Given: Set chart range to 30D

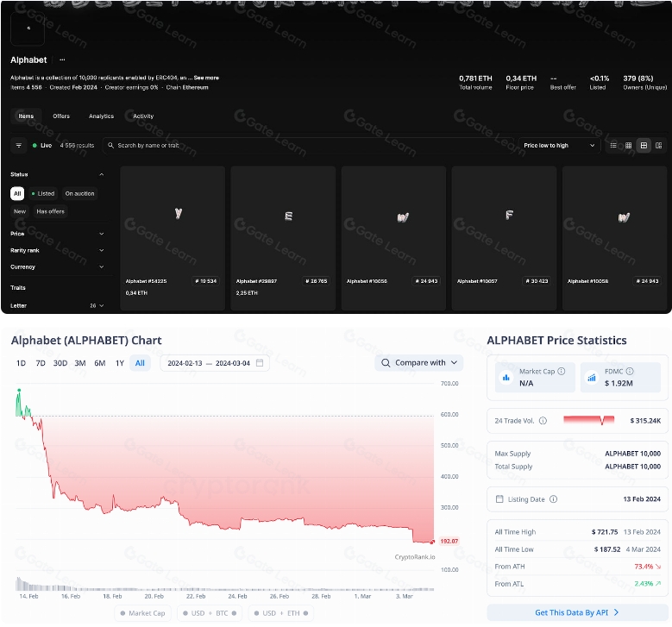Looking at the screenshot, I should tap(60, 363).
